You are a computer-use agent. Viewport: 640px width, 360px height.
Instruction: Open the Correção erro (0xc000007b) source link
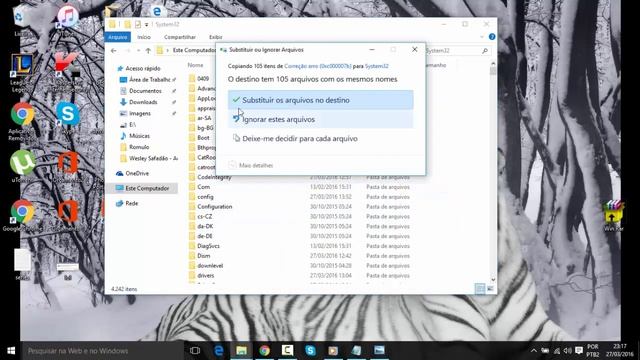318,66
